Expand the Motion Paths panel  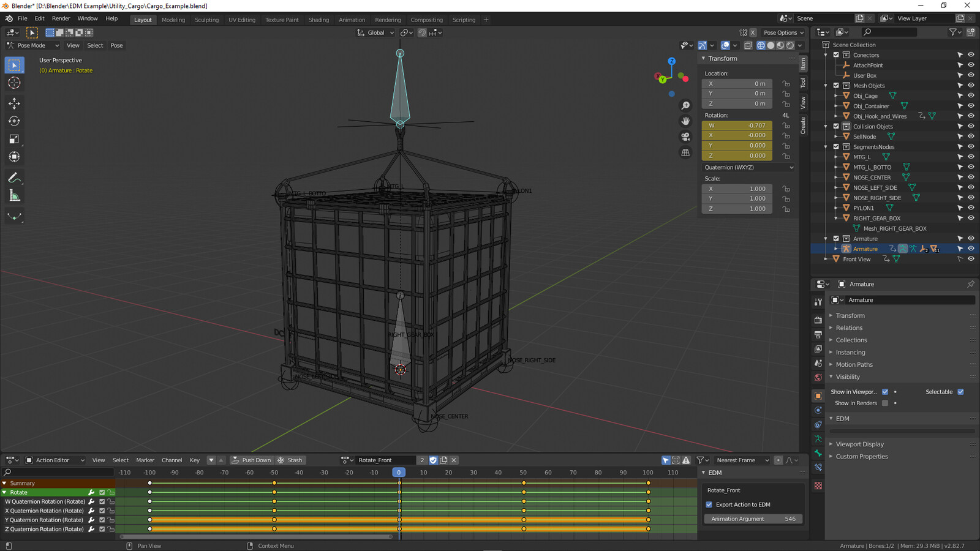[x=854, y=365]
